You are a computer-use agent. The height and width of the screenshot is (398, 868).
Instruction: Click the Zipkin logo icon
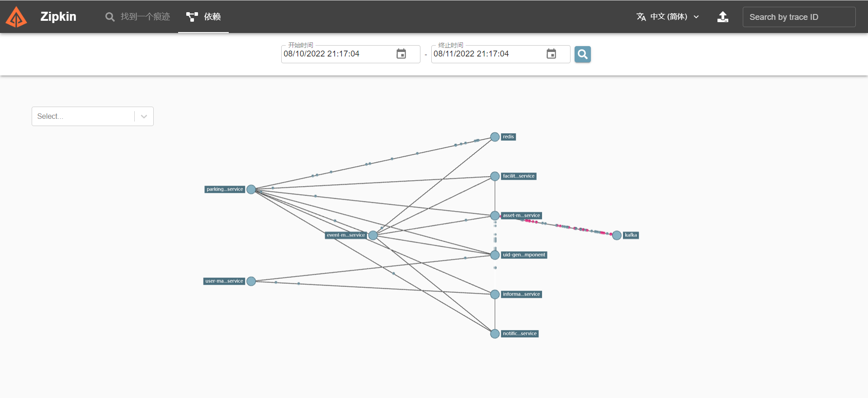click(16, 17)
